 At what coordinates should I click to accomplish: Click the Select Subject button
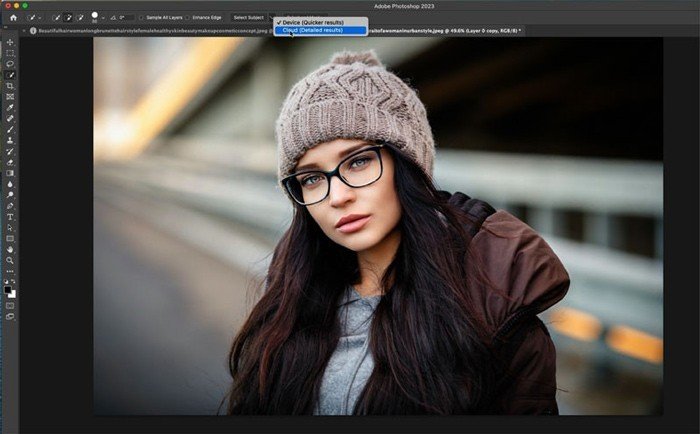point(249,18)
